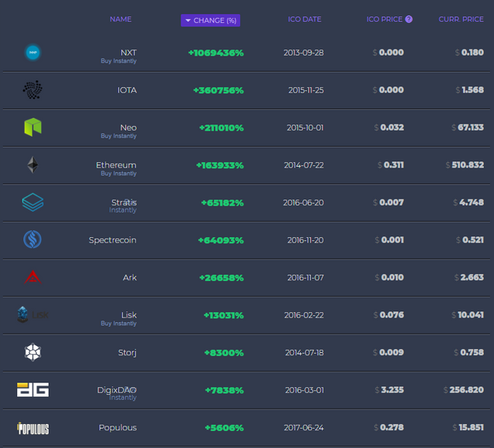Click Buy Instantly under NXT
This screenshot has height=448, width=494.
click(x=118, y=61)
